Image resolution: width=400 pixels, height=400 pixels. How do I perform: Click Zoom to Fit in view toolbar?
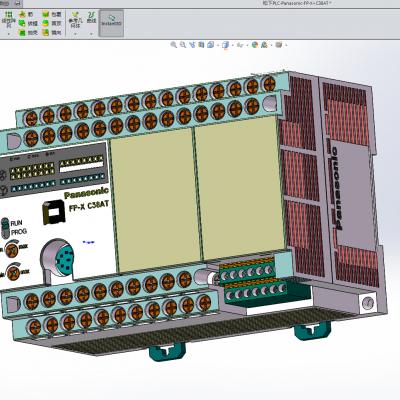(174, 45)
